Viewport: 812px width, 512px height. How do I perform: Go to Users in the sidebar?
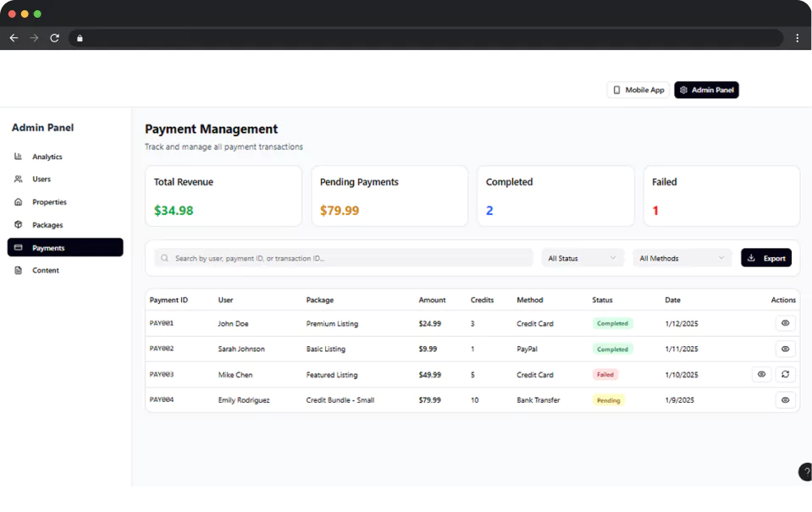[x=41, y=179]
